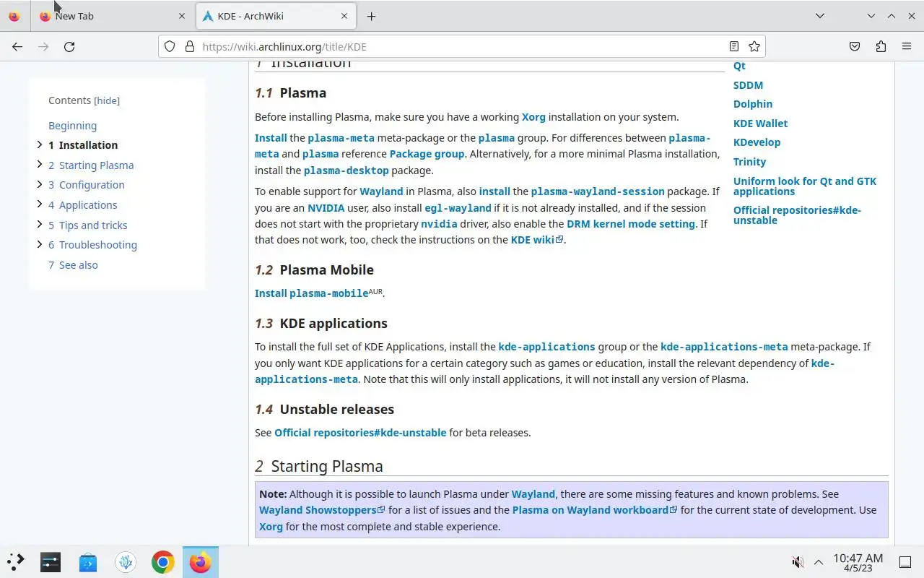Switch to the New Tab tab
This screenshot has width=924, height=578.
pos(113,16)
